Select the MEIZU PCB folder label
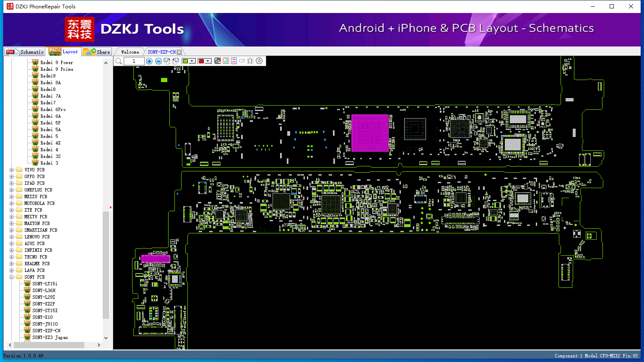Viewport: 644px width, 362px height. click(x=36, y=197)
